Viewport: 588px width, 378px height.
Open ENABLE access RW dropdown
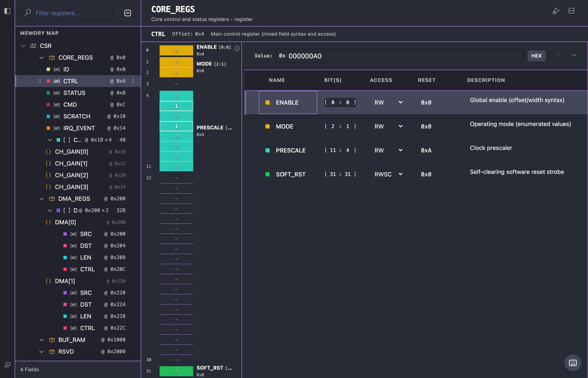[388, 102]
